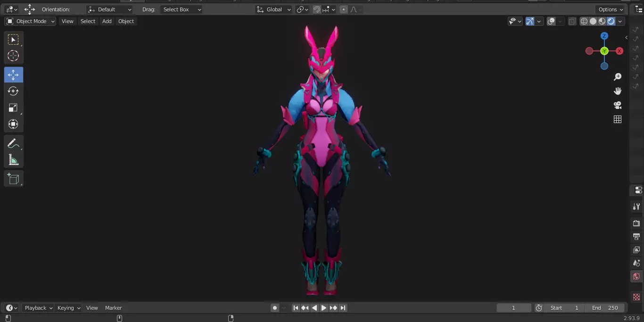The width and height of the screenshot is (644, 322).
Task: Open the Marker menu
Action: coord(113,308)
